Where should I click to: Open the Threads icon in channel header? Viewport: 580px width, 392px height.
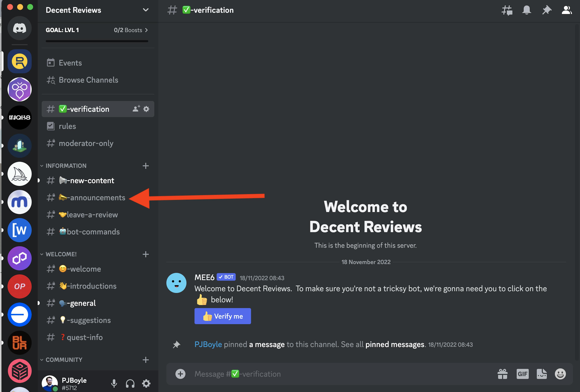(507, 10)
